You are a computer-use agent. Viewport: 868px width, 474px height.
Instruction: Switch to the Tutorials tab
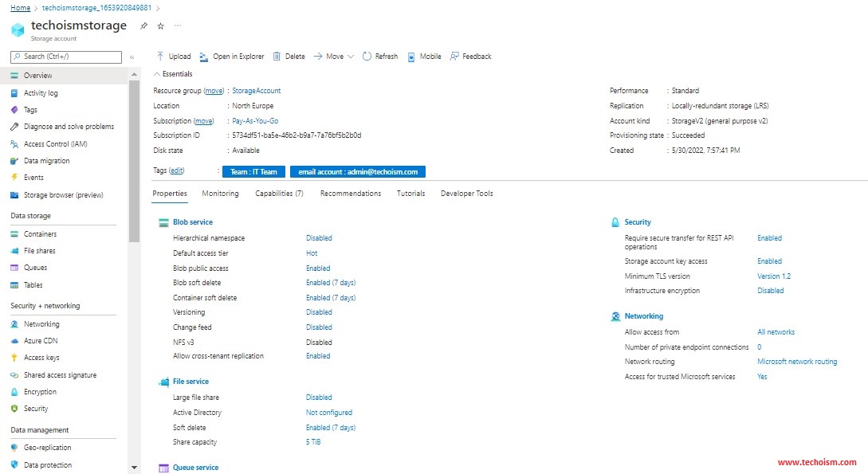[410, 194]
